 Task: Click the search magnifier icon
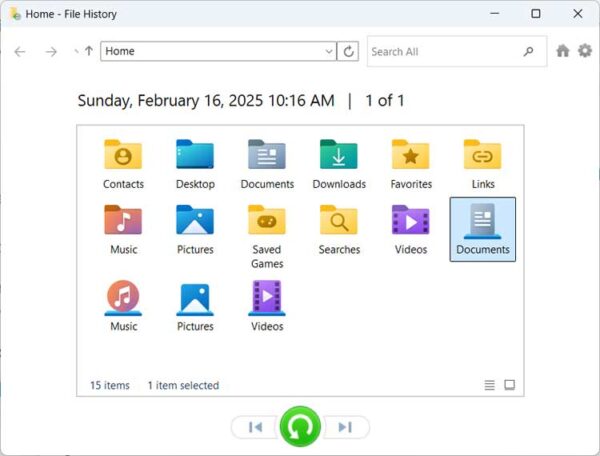528,51
